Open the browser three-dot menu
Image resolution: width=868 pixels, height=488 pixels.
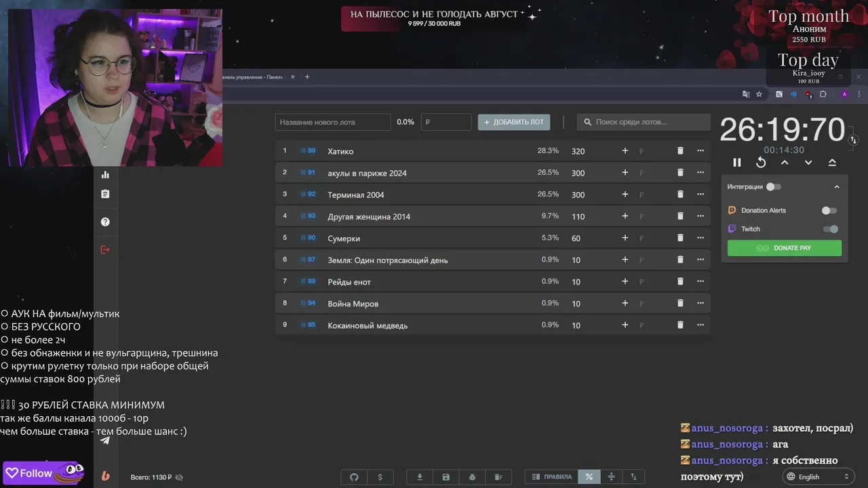[859, 94]
